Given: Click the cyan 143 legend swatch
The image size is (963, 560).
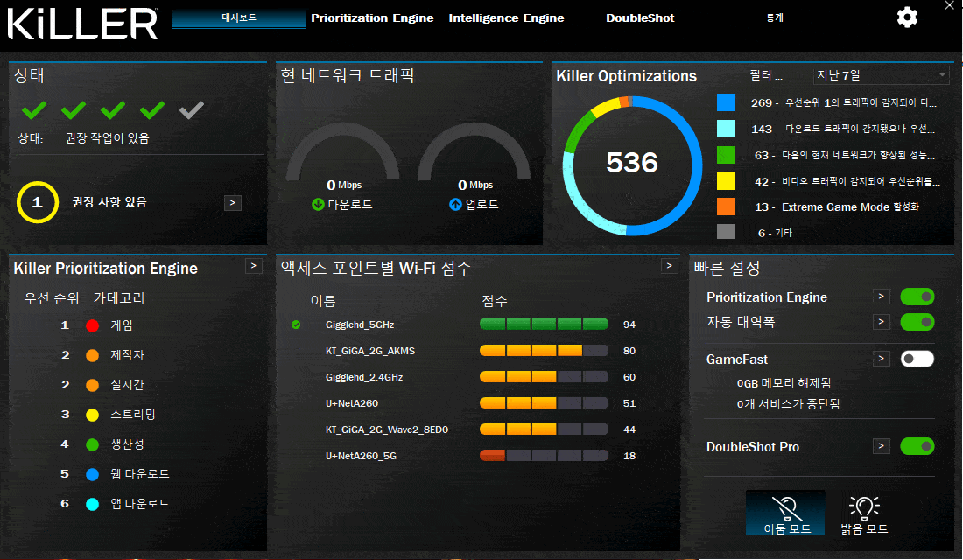Looking at the screenshot, I should click(726, 129).
